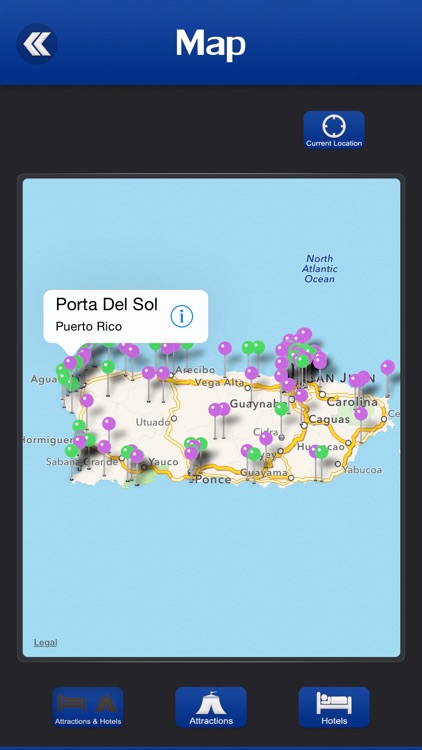Tap the far-east purple pin past Carolina
Viewport: 422px width, 750px height.
pyautogui.click(x=388, y=367)
